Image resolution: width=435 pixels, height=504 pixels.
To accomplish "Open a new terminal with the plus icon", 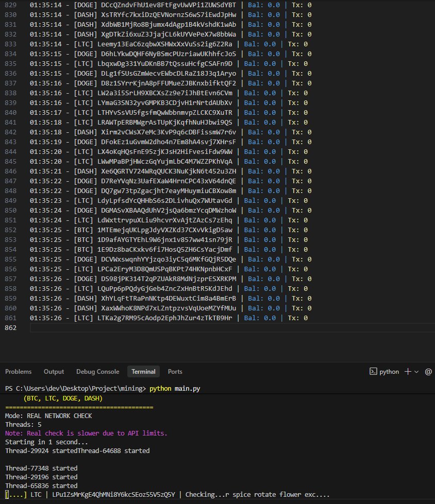I will [408, 372].
